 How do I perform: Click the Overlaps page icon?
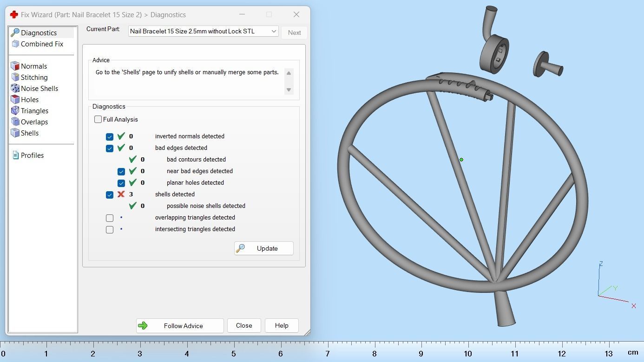coord(15,122)
